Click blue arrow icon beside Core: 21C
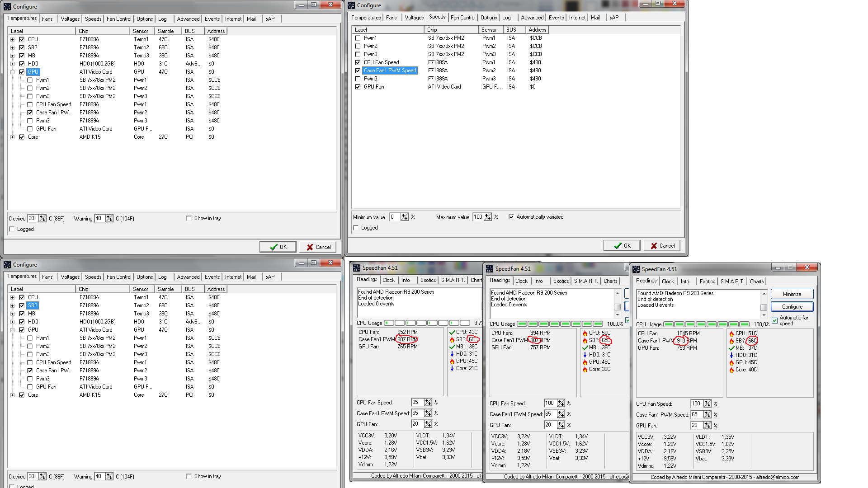868x488 pixels. pyautogui.click(x=452, y=368)
